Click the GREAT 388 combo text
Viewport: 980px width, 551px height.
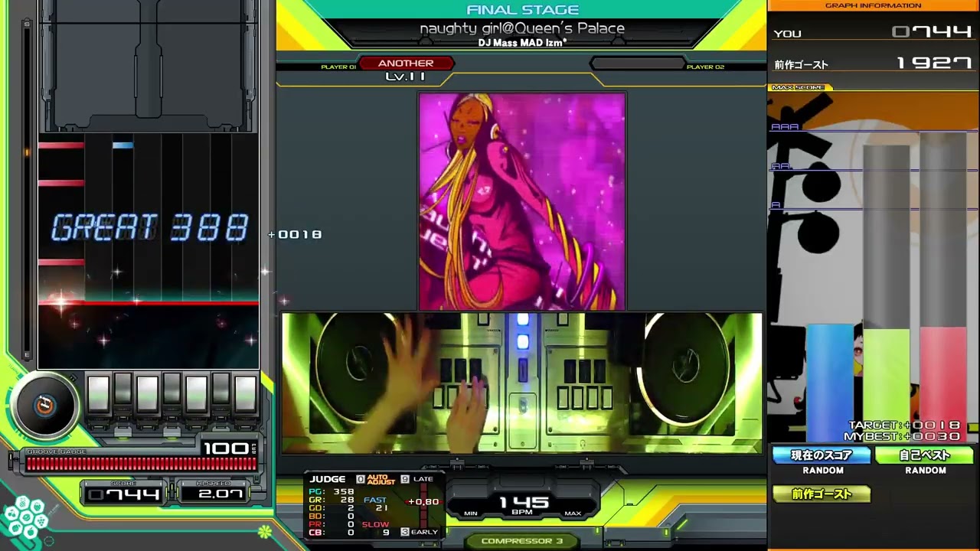150,228
